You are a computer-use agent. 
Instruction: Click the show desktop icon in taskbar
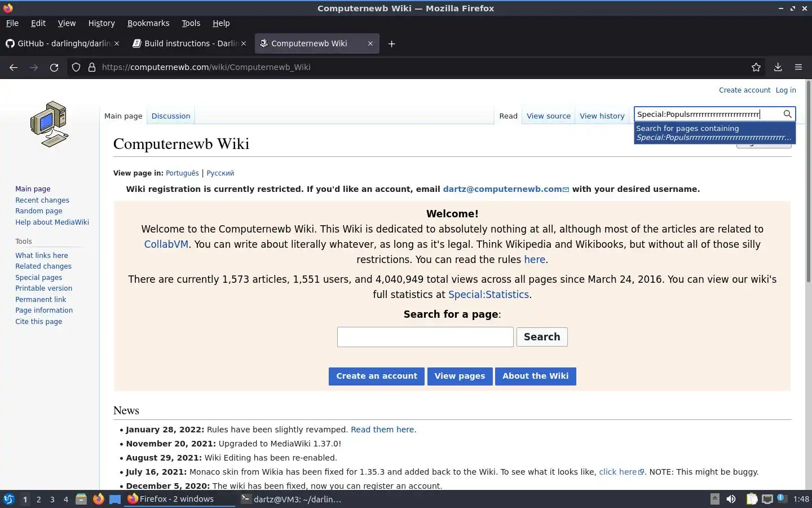pyautogui.click(x=115, y=499)
